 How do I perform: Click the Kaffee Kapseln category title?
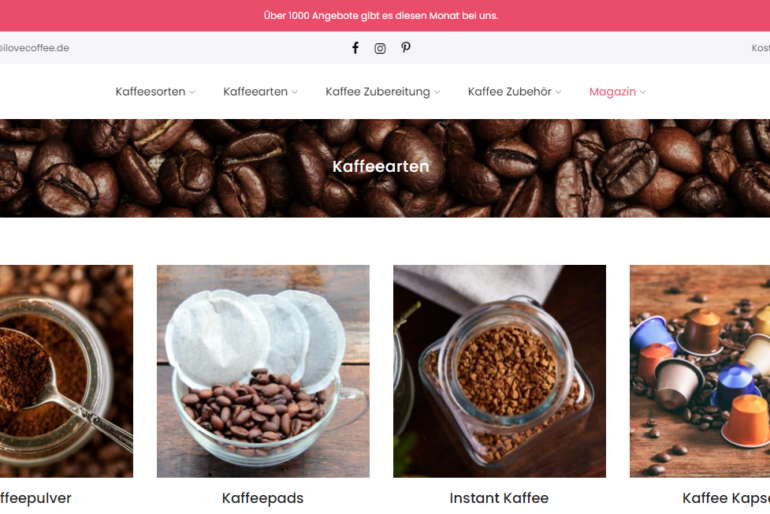pos(726,498)
